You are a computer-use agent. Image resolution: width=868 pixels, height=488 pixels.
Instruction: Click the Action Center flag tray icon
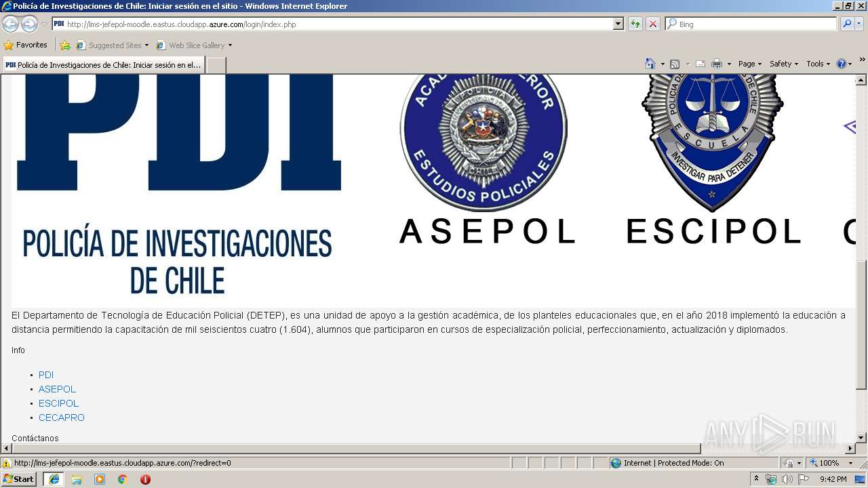tap(804, 479)
